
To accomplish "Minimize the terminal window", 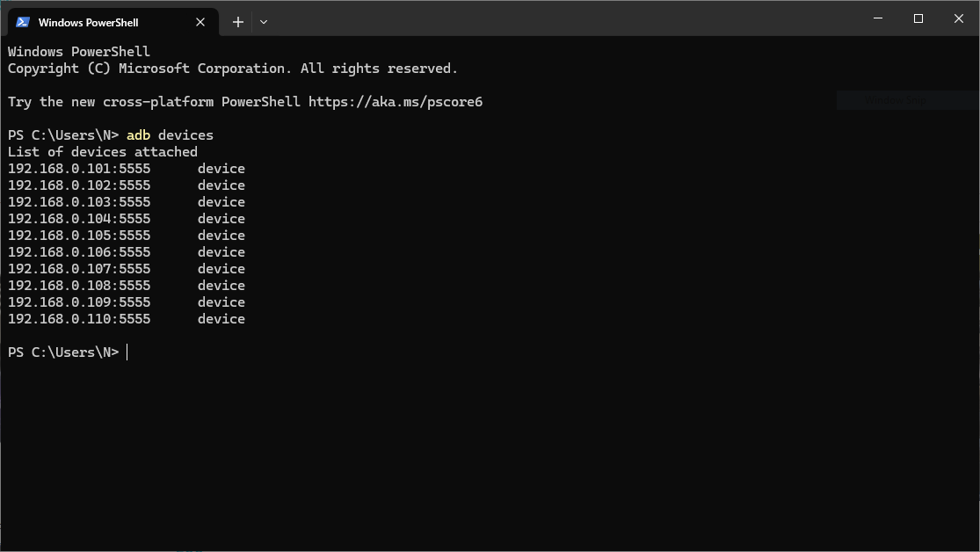I will pyautogui.click(x=877, y=18).
